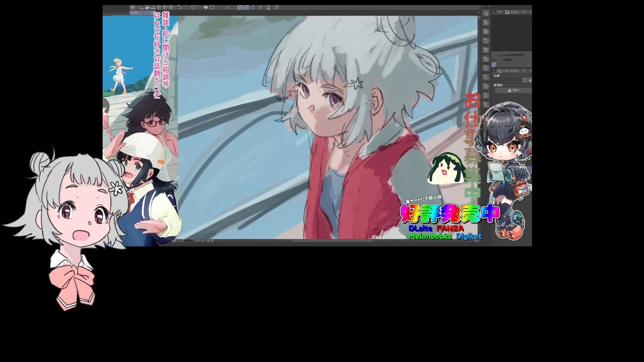Viewport: 644px width, 362px height.
Task: Open third material folder icon below search
Action: coord(486,41)
